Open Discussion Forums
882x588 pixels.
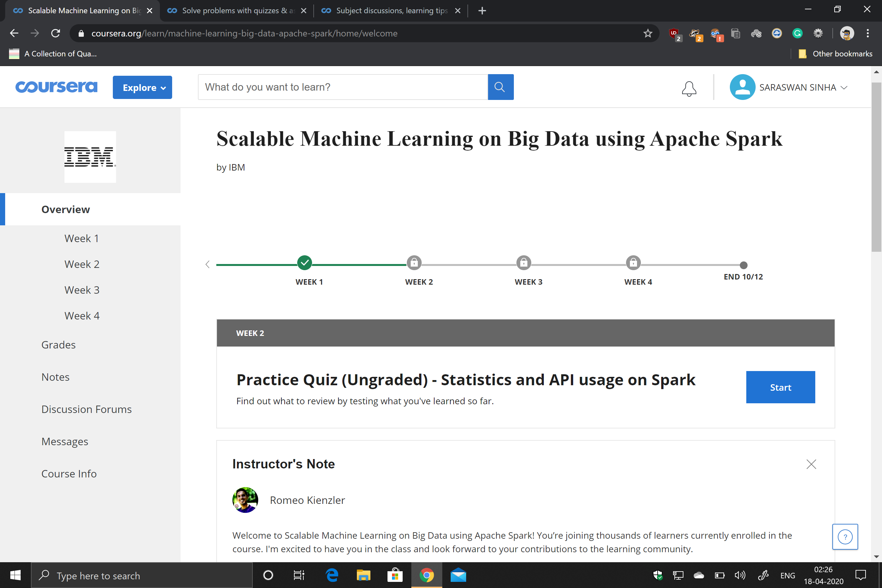[87, 409]
